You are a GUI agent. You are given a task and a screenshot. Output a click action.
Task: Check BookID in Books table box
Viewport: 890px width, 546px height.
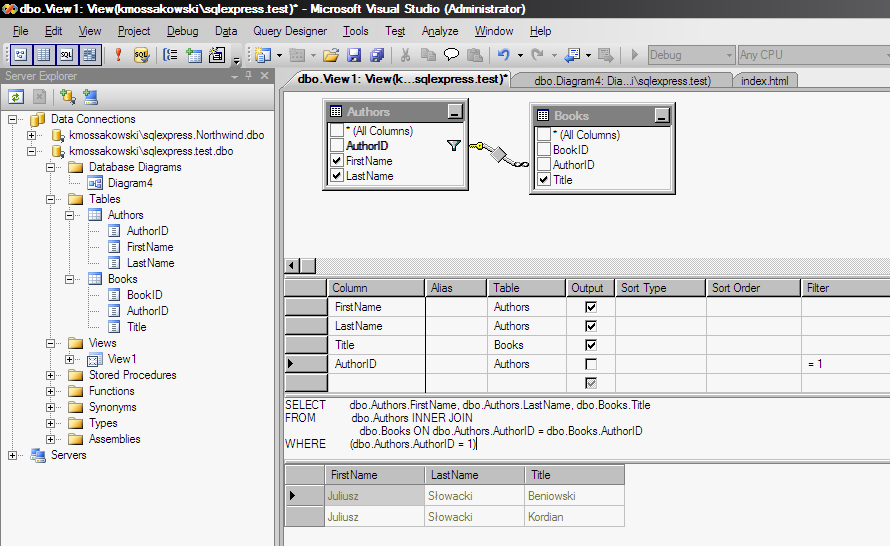(544, 149)
